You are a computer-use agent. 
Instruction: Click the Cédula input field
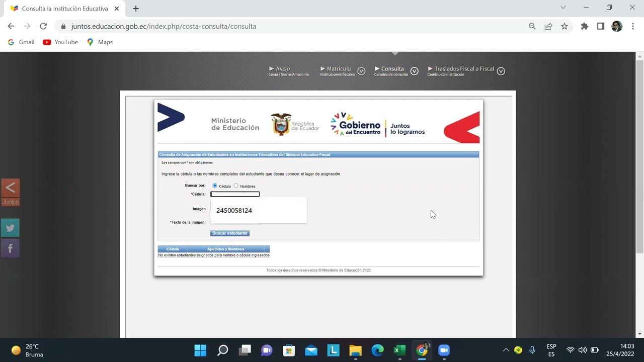click(x=235, y=194)
